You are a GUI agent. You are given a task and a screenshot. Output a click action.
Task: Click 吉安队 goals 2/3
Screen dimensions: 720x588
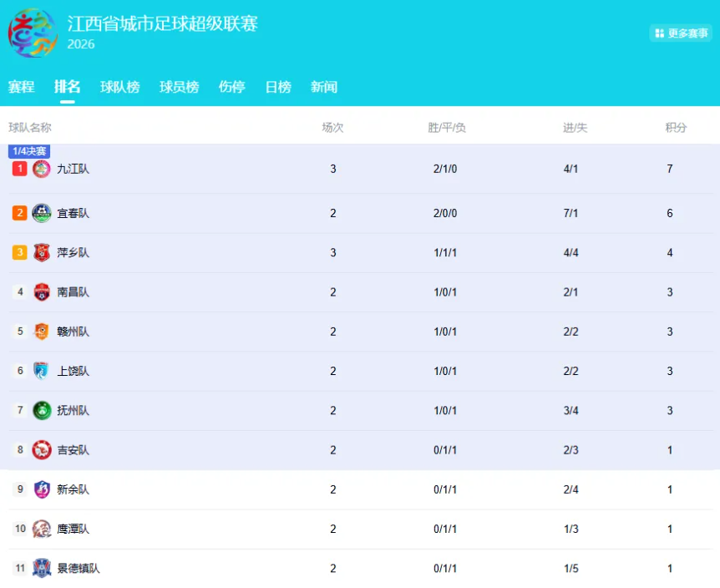point(570,450)
